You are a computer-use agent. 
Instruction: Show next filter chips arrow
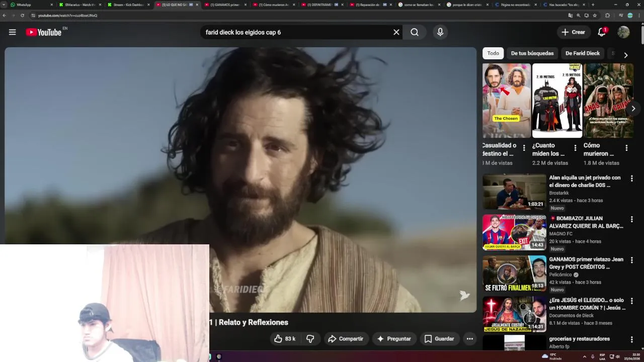click(625, 55)
